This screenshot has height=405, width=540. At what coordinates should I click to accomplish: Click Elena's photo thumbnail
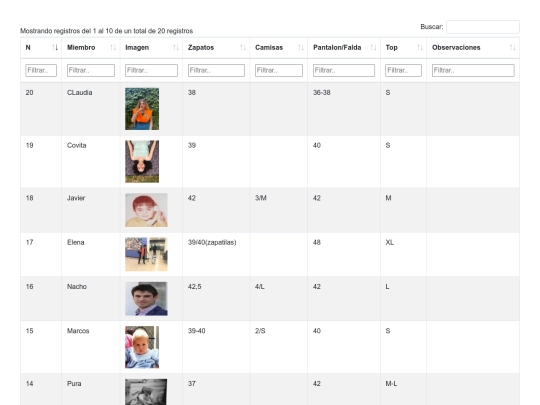tap(146, 254)
